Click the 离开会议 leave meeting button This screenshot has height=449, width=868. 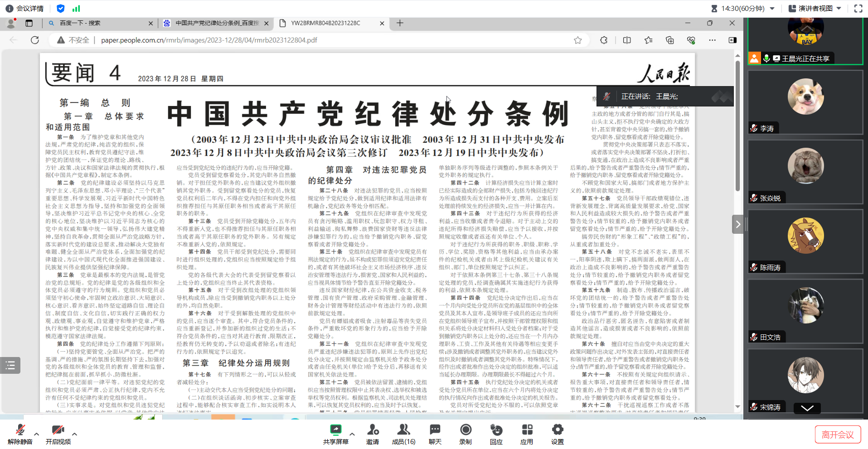tap(838, 435)
